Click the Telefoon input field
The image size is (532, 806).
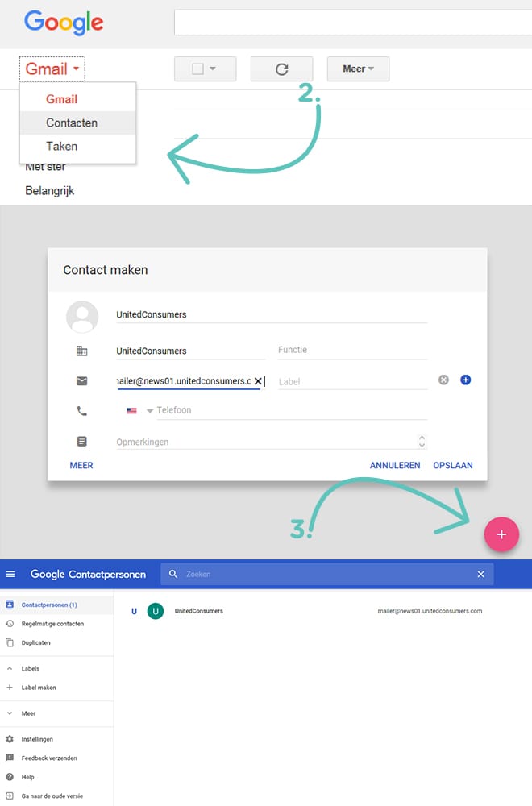292,410
